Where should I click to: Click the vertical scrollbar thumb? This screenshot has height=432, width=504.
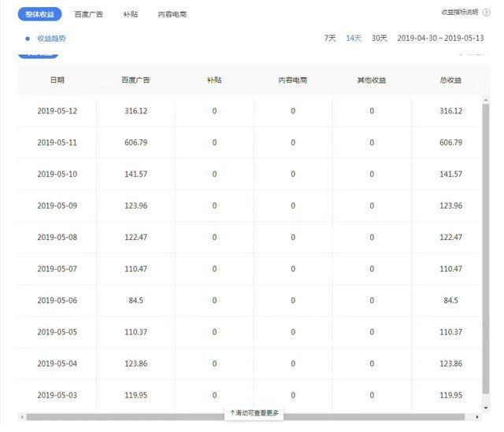(x=486, y=249)
